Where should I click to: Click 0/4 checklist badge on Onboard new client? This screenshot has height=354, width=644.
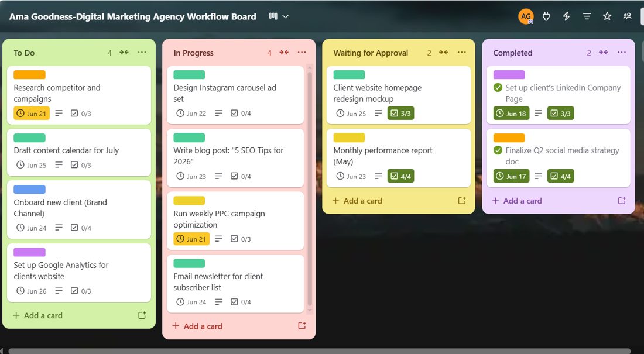pos(81,228)
